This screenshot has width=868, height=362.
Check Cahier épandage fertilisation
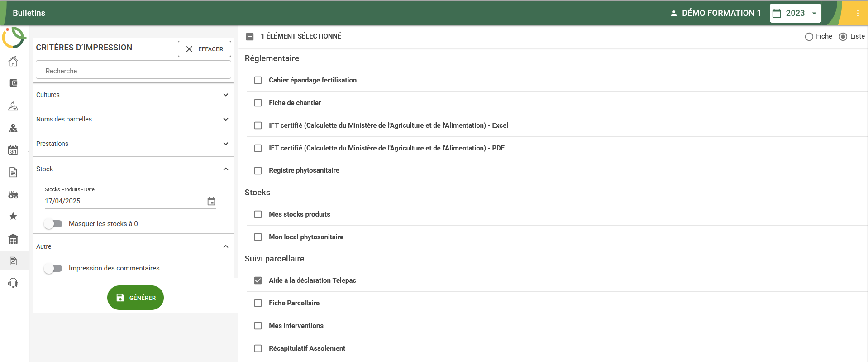258,80
